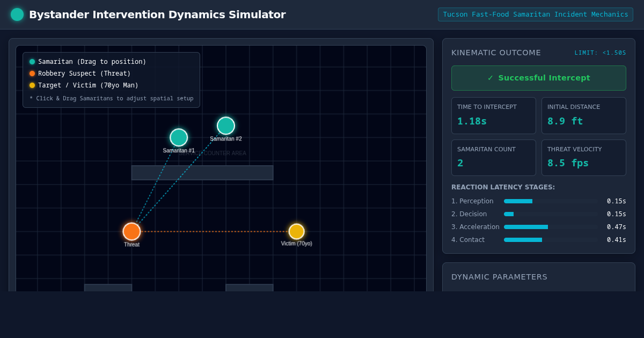Click the Threat Velocity 8.5 fps value

(x=568, y=163)
